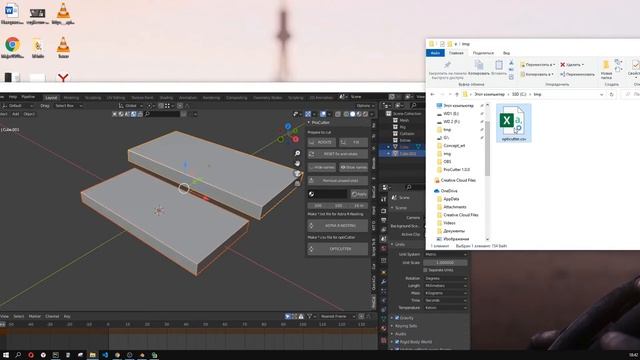Select rendered viewport shading icon
Screen dimensions: 640x360
[x=365, y=114]
